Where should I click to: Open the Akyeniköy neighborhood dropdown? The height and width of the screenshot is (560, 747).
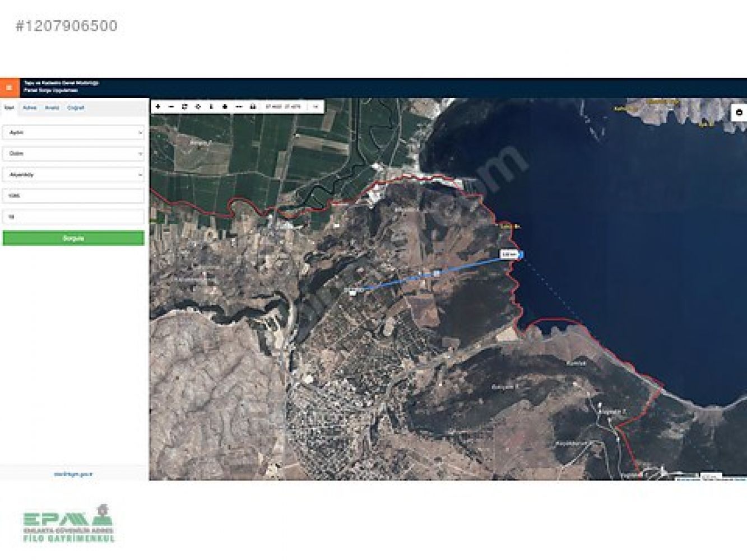click(73, 175)
